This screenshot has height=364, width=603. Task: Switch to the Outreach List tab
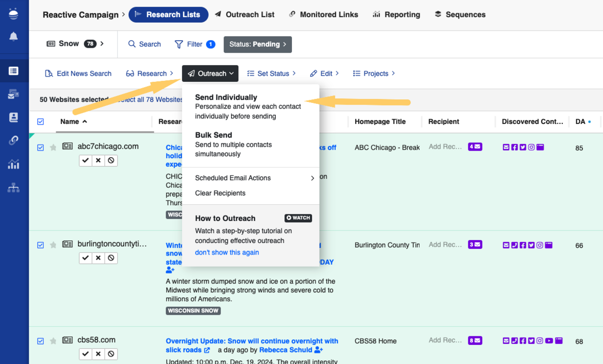245,15
